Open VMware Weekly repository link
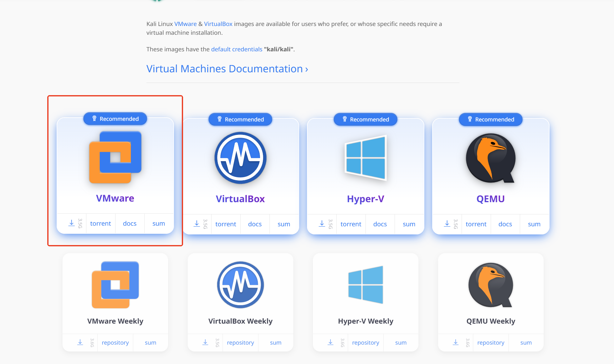Viewport: 614px width, 364px height. pos(115,343)
